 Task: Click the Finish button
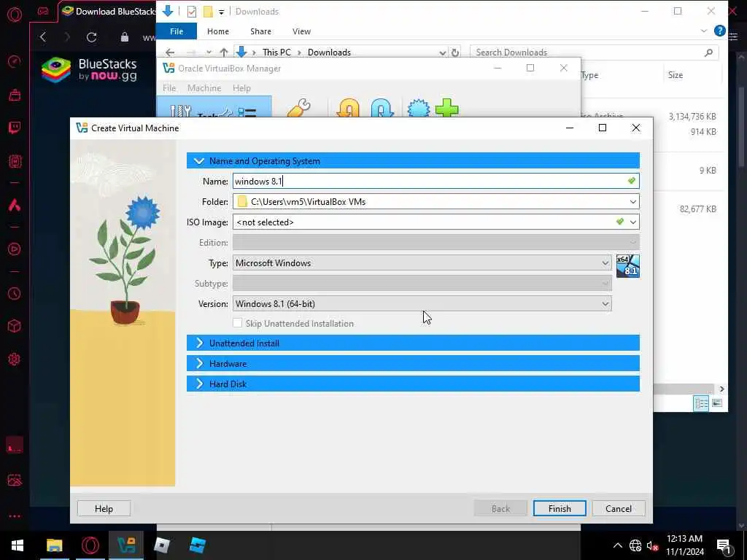pos(560,508)
